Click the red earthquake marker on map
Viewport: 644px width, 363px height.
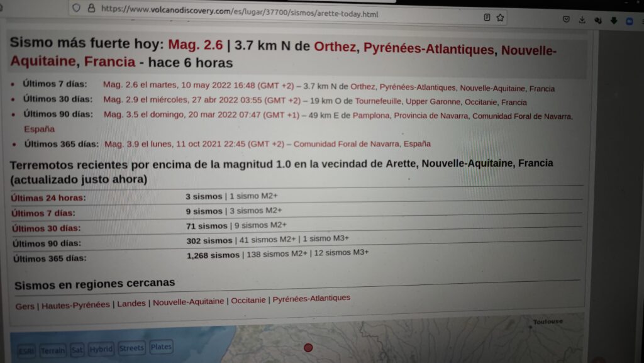[308, 347]
